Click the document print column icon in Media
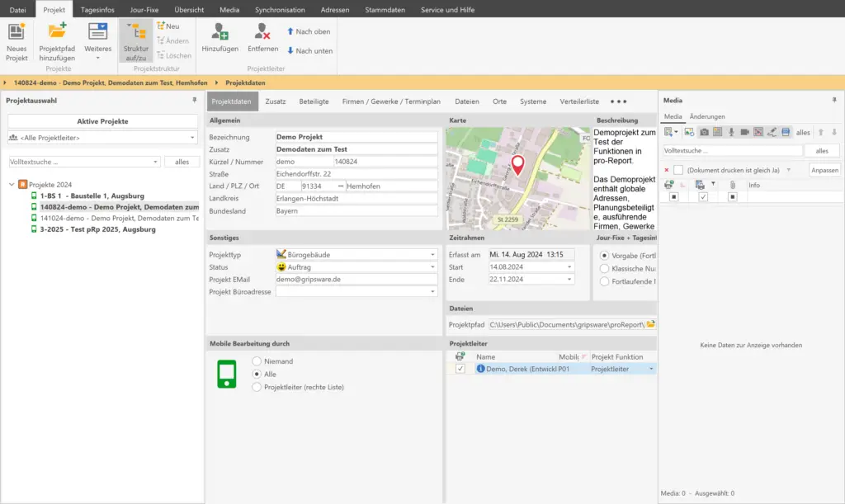Viewport: 845px width, 504px height. 700,185
